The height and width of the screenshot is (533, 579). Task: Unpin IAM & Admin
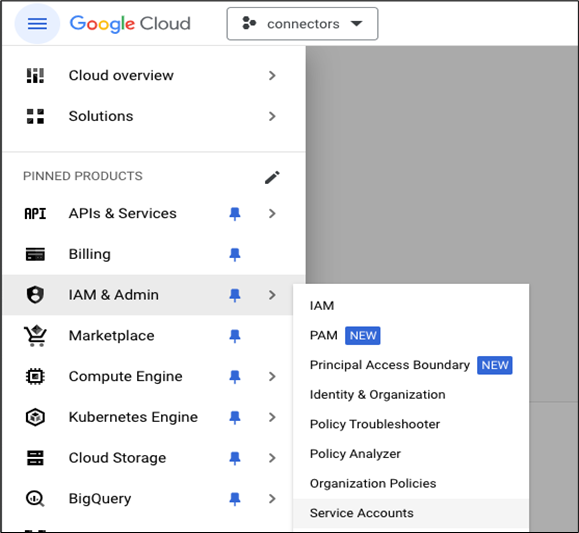click(235, 295)
